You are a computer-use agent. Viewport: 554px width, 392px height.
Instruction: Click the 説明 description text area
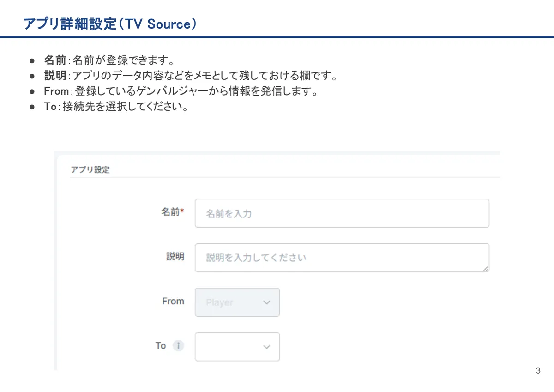(x=342, y=258)
